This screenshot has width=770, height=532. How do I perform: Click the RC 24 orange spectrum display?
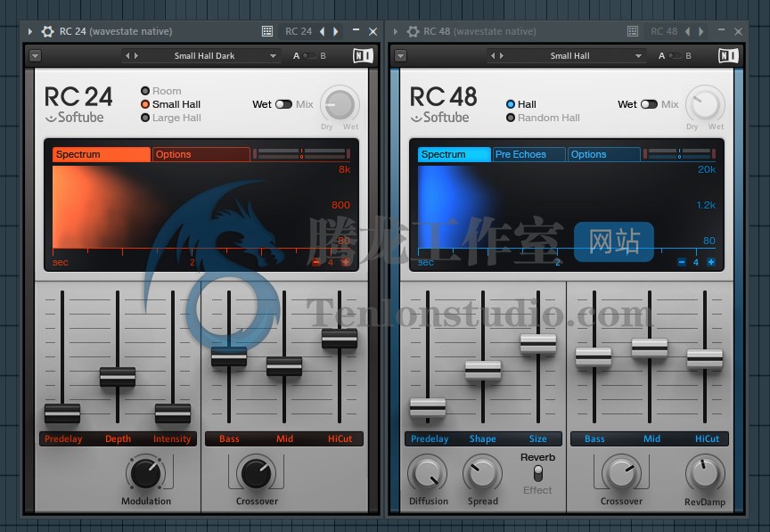click(201, 207)
